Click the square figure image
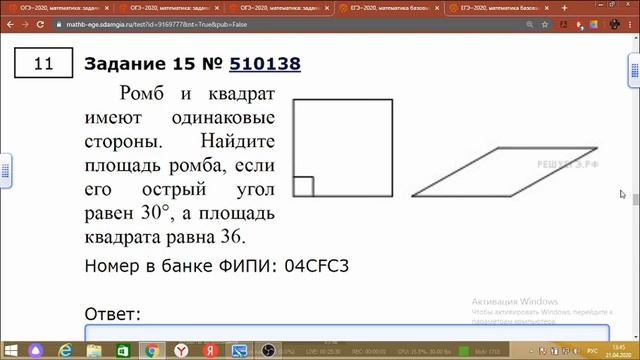Image resolution: width=640 pixels, height=360 pixels. point(343,148)
